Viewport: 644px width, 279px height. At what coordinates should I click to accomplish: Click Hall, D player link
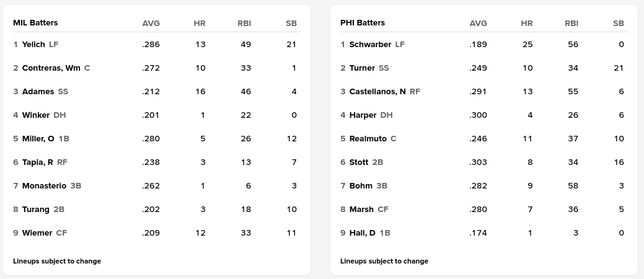click(363, 233)
